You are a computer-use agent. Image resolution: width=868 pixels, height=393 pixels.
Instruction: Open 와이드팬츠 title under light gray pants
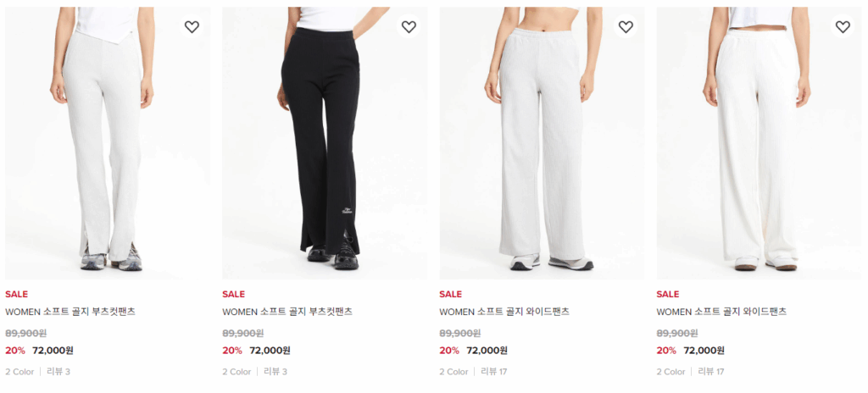tap(504, 312)
